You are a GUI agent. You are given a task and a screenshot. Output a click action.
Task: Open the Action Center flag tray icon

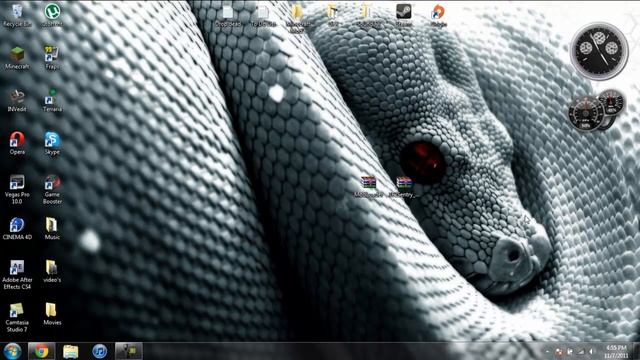[570, 351]
